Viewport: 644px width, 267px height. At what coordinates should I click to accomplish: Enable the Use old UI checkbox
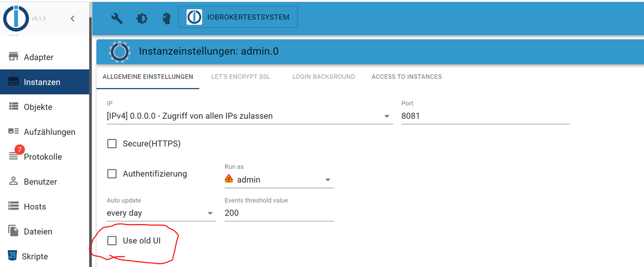click(112, 241)
